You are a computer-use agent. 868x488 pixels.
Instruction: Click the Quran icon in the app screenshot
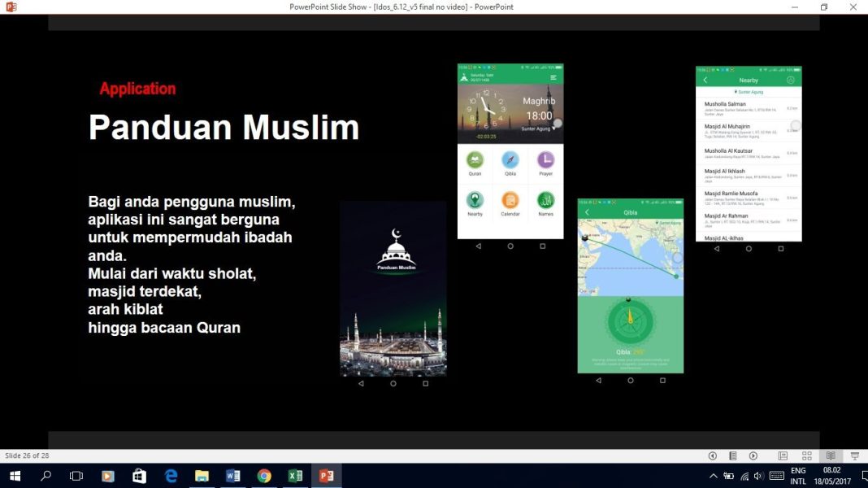click(475, 160)
